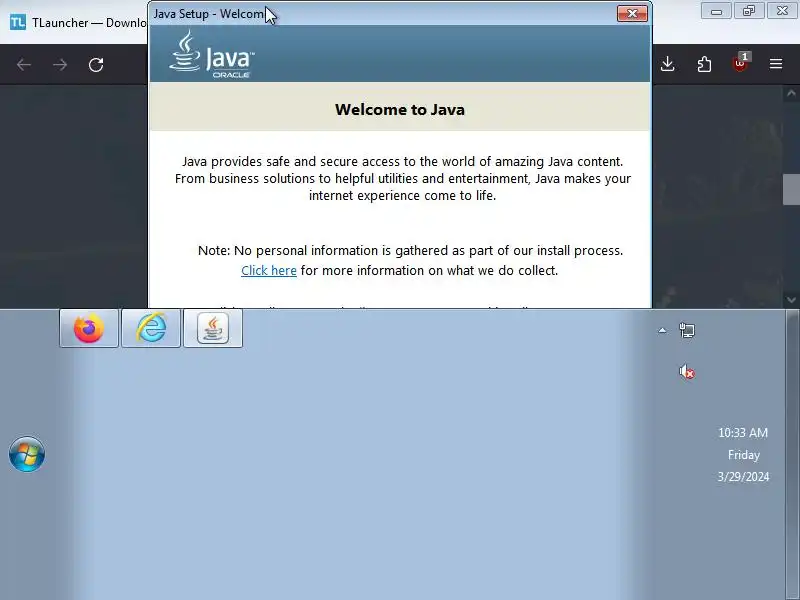Click the page scrollbar down arrow
The height and width of the screenshot is (600, 800).
coord(791,299)
